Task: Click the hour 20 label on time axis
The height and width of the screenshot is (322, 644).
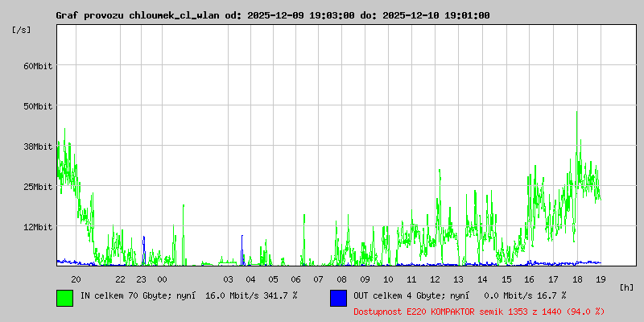Action: click(x=76, y=279)
